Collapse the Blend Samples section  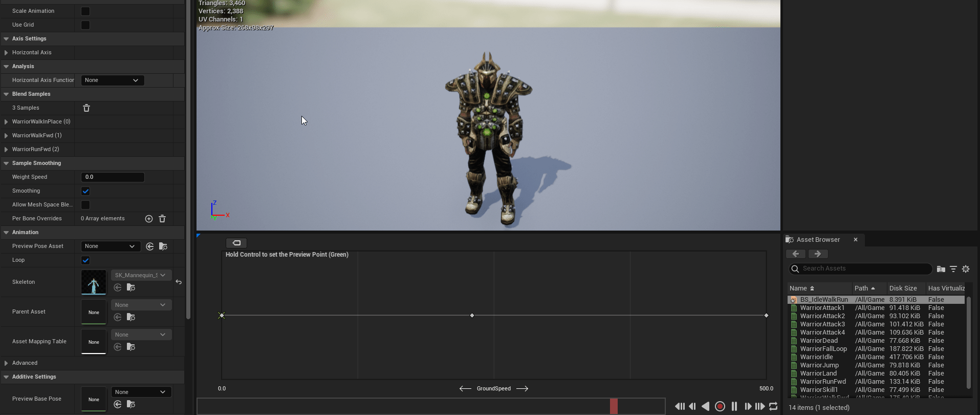pos(6,94)
